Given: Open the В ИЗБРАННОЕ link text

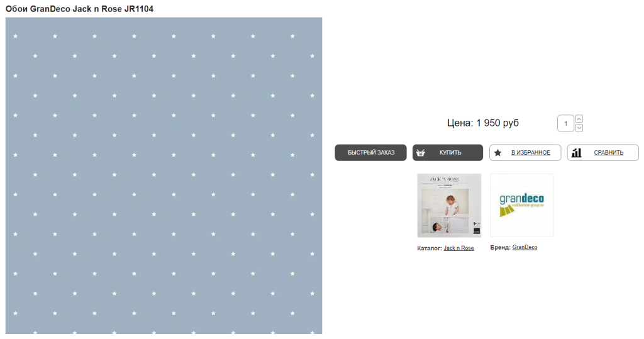Looking at the screenshot, I should coord(531,152).
